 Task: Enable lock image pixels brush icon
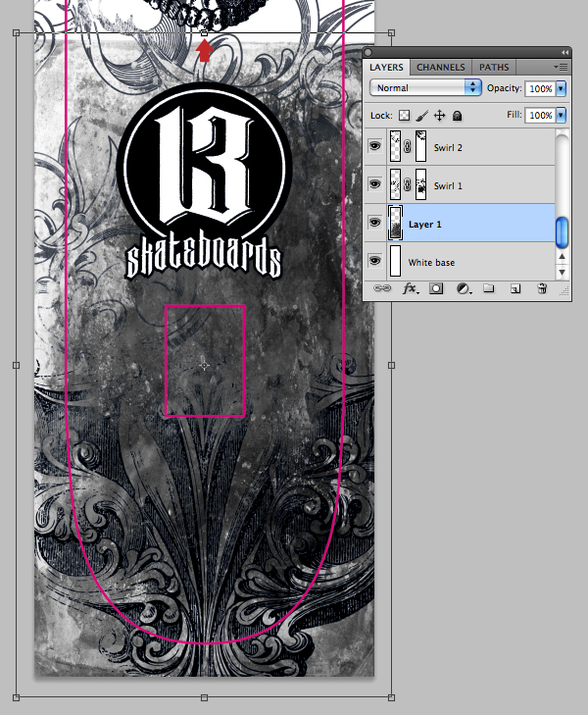(421, 116)
